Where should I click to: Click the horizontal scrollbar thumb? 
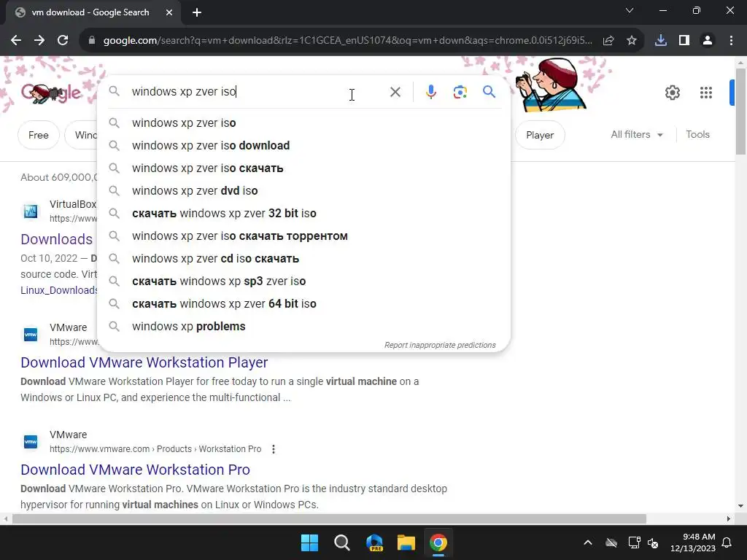pyautogui.click(x=329, y=518)
